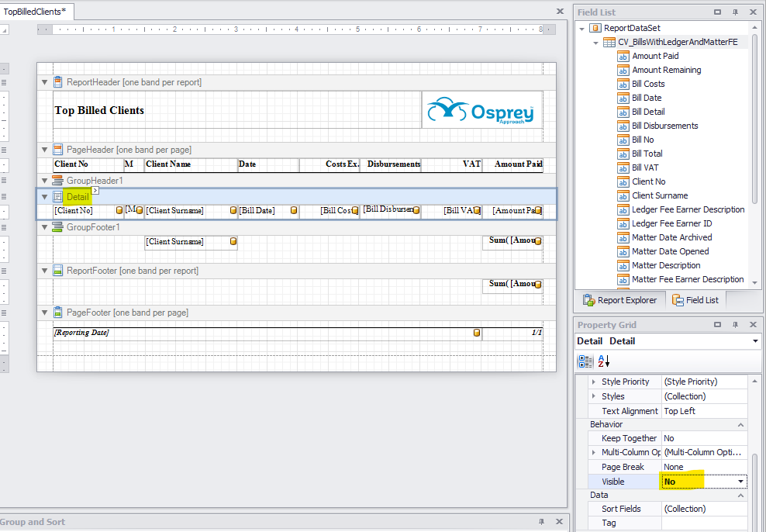Click the ReportHeader band icon
Viewport: 766px width, 532px height.
tap(57, 82)
